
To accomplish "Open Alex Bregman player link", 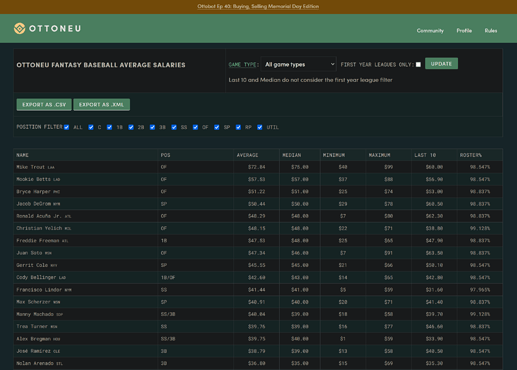I will [33, 339].
